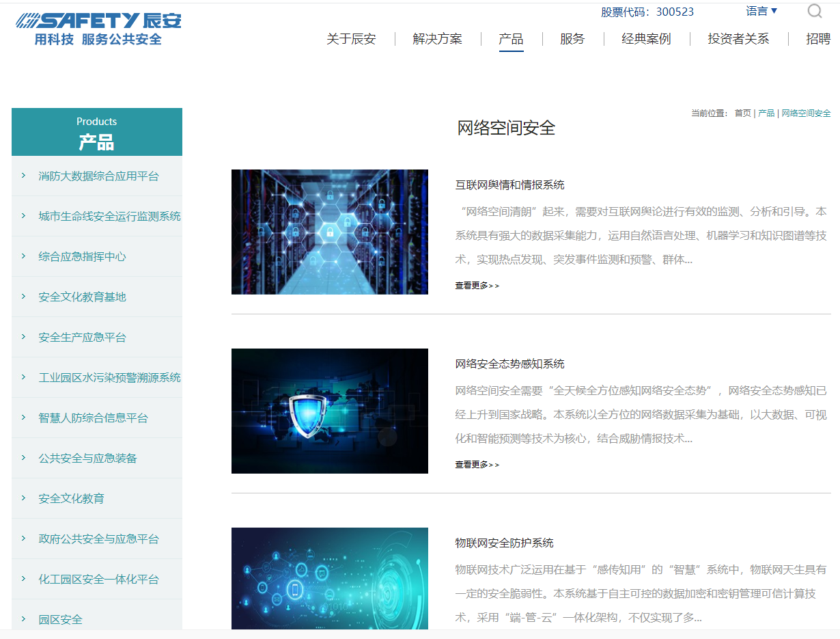Viewport: 840px width, 639px height.
Task: Click the 互联网舆情和情报系统 title
Action: pos(509,185)
